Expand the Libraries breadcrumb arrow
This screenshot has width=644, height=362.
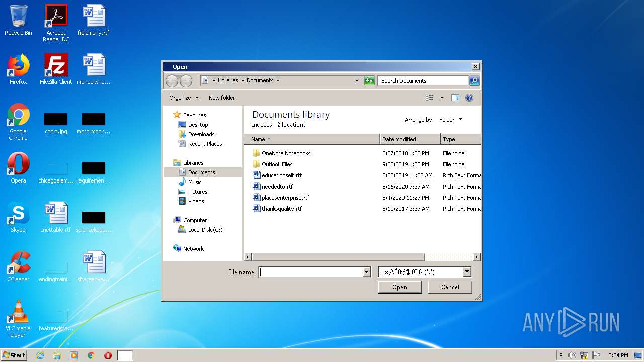pos(243,80)
